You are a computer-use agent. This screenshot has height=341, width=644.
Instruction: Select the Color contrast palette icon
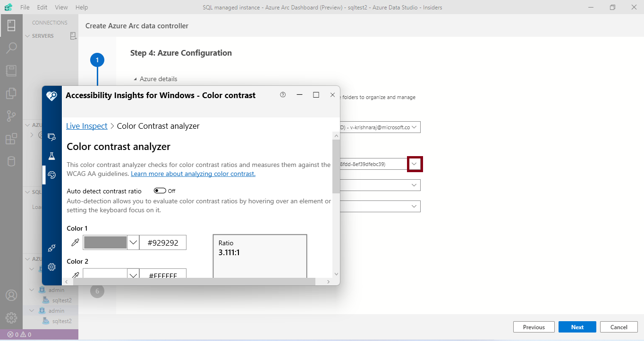[x=51, y=175]
